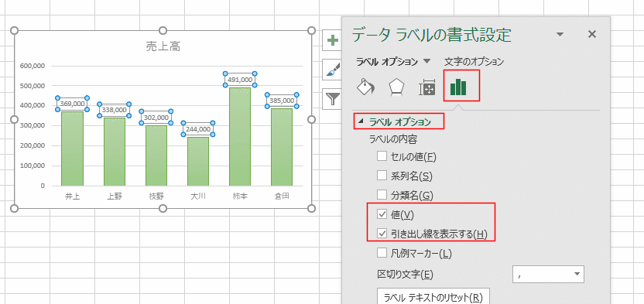Open the Chart Styles paintbrush button
644x304 pixels.
coord(332,70)
